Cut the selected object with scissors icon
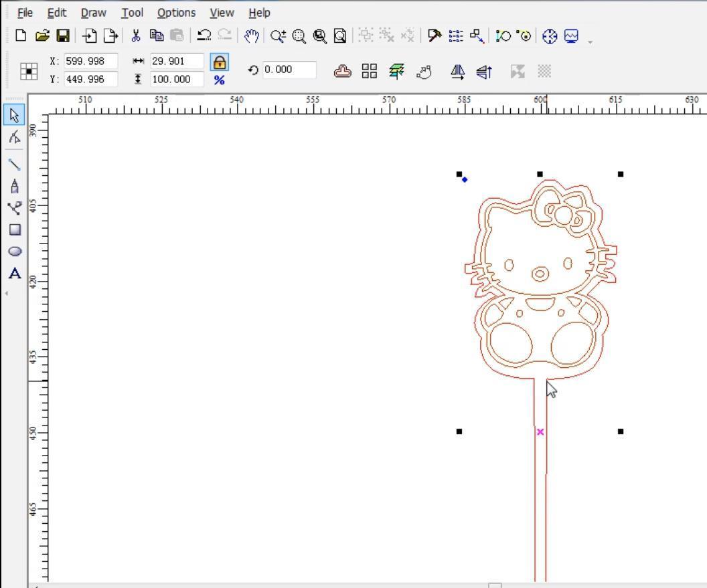The image size is (707, 588). click(135, 37)
